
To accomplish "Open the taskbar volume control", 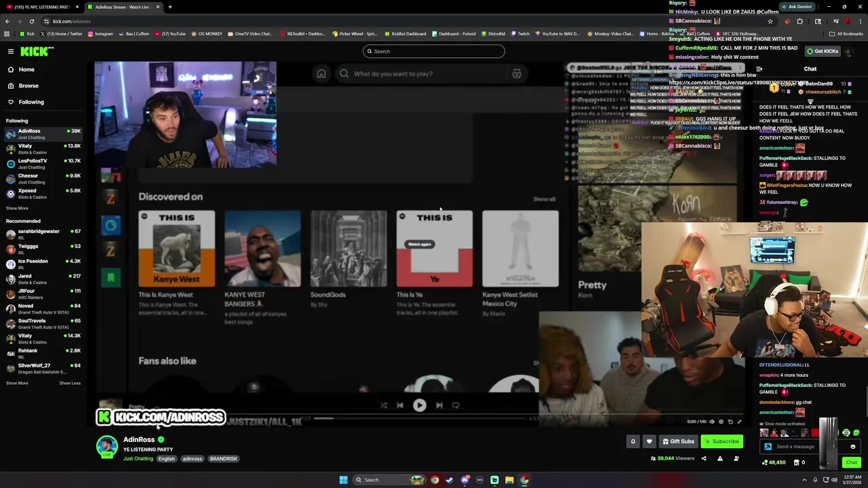I will click(834, 480).
